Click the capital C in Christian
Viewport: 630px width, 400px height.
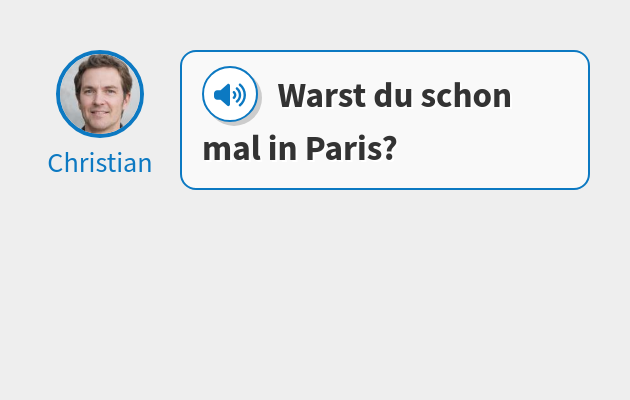tap(55, 163)
